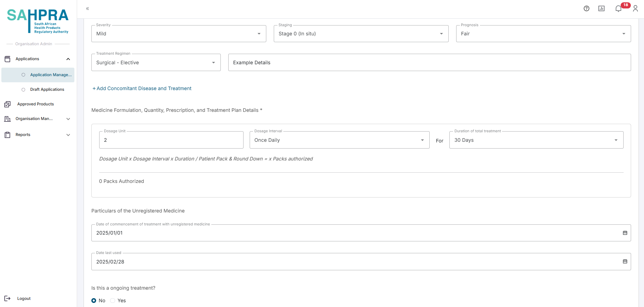Open calendar picker for Date last used
This screenshot has height=307, width=644.
point(625,261)
